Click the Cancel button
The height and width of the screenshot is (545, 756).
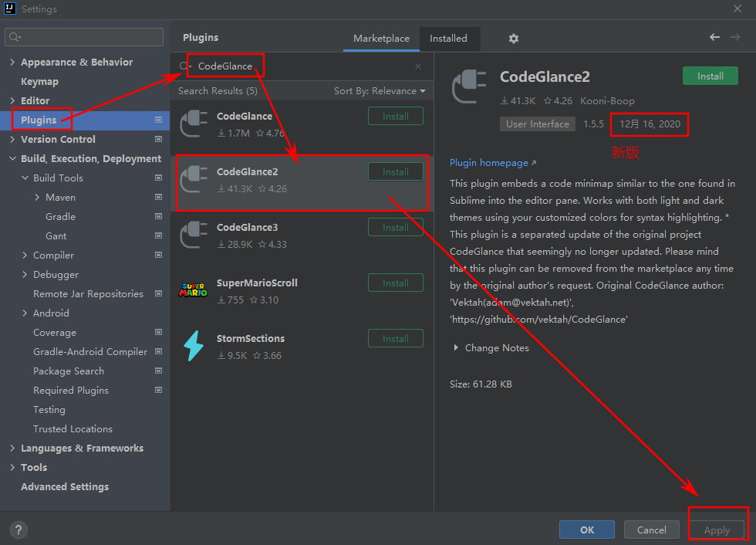(x=651, y=530)
